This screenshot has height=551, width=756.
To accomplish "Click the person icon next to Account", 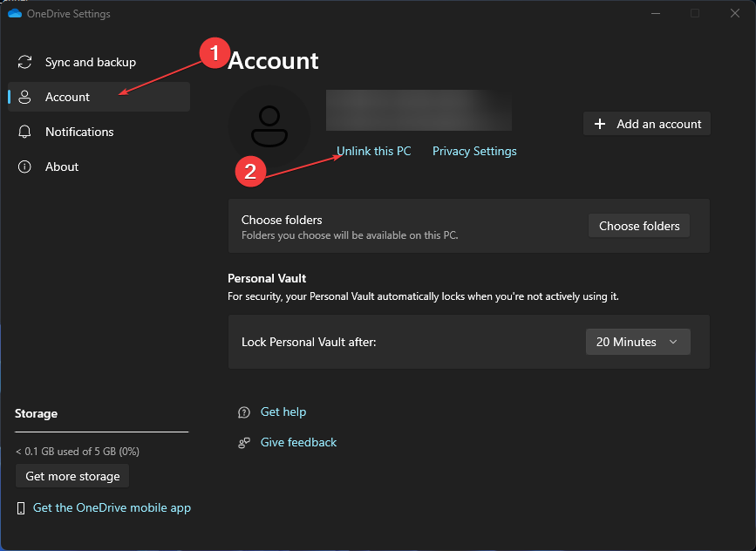I will pyautogui.click(x=24, y=97).
